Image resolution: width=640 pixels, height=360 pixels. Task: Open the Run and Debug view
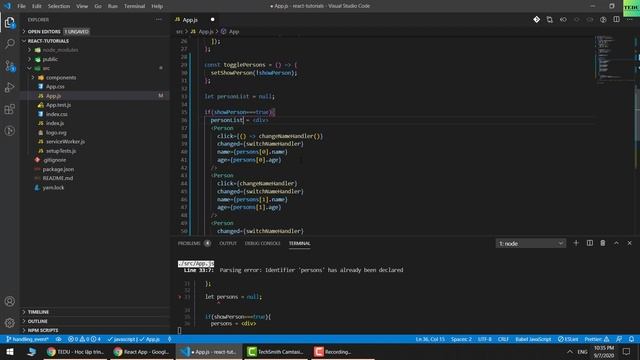(x=10, y=87)
